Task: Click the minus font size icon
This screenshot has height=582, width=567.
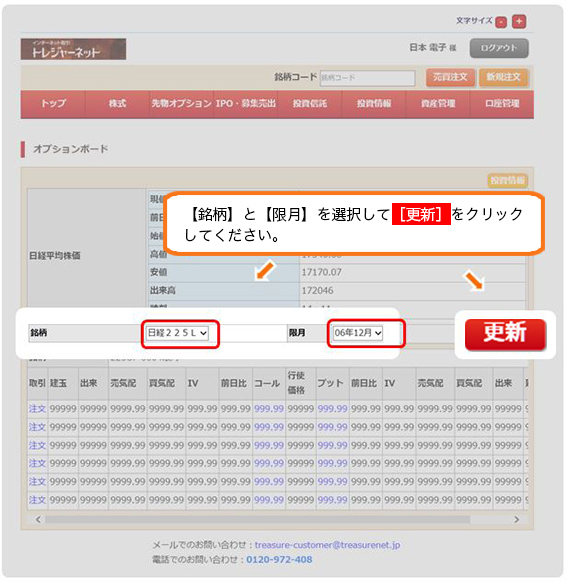Action: [501, 22]
